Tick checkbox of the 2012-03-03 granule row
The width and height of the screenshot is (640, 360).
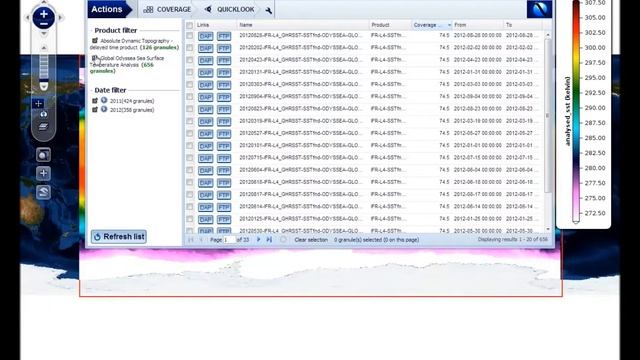189,84
